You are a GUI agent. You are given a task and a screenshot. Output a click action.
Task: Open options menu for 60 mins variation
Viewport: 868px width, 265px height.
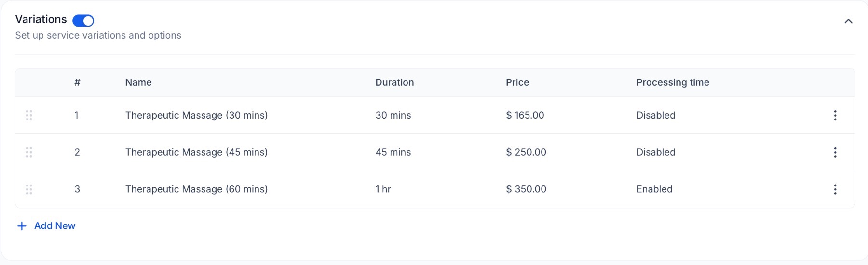pyautogui.click(x=835, y=189)
